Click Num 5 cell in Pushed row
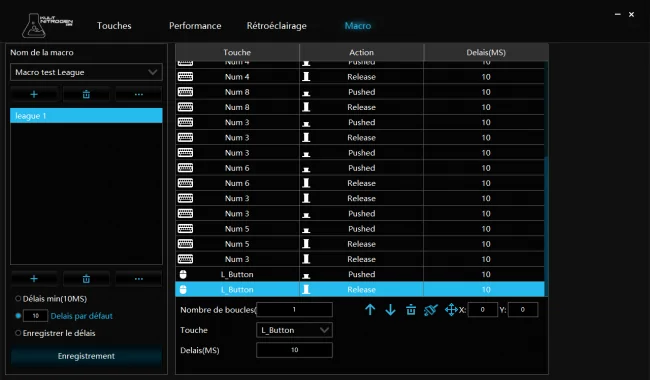 237,229
